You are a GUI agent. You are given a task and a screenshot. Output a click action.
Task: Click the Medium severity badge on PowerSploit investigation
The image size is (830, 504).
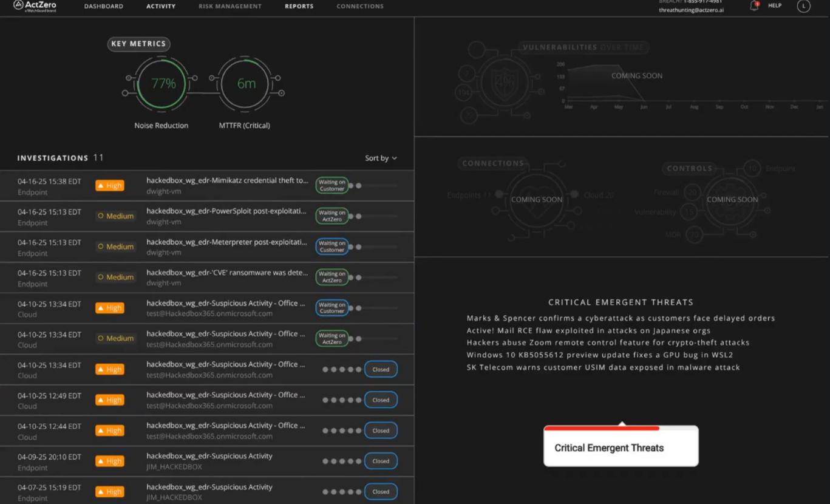115,216
